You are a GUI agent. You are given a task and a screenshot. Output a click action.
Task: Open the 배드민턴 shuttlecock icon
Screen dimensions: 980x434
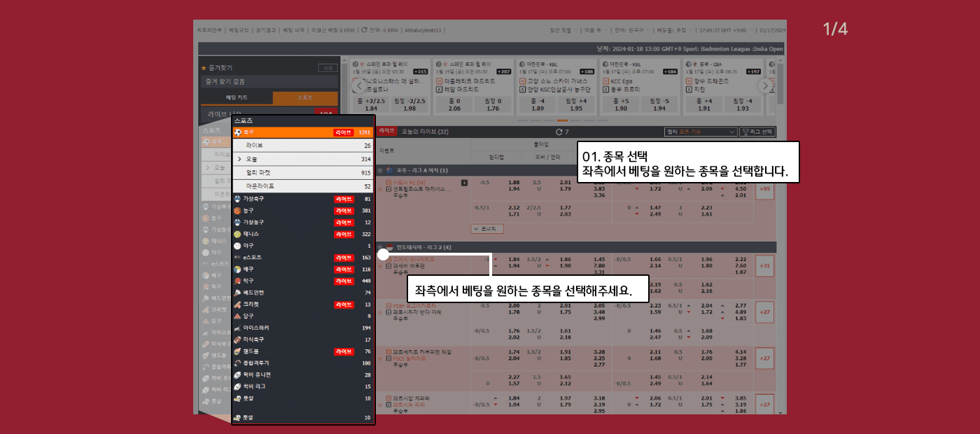[238, 293]
